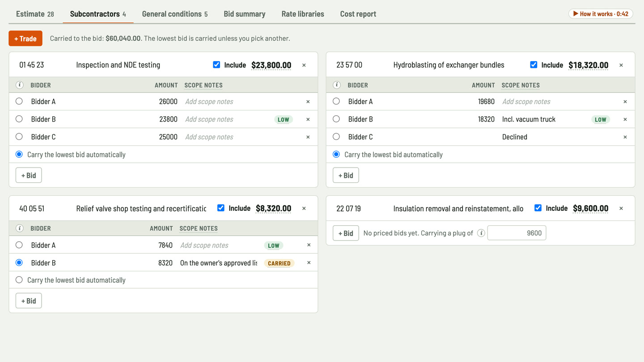Select Bidder A radio in Relief valve trade
Image resolution: width=644 pixels, height=362 pixels.
tap(19, 245)
